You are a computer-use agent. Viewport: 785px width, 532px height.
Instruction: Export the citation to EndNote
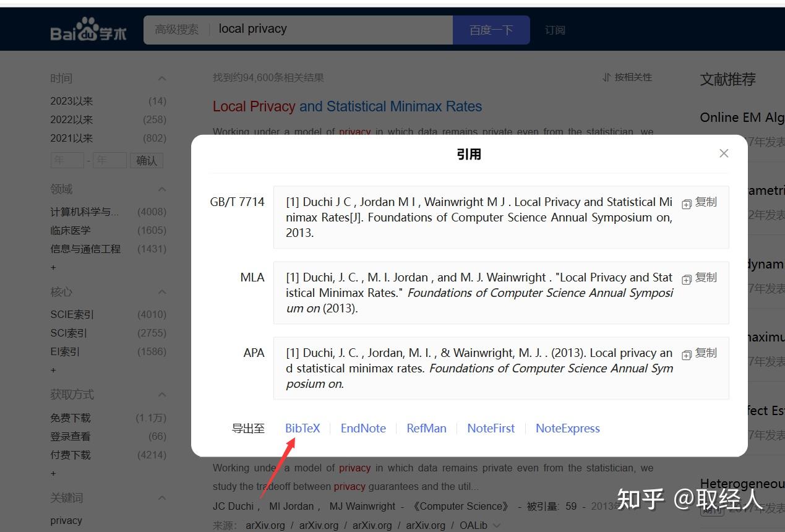coord(363,428)
